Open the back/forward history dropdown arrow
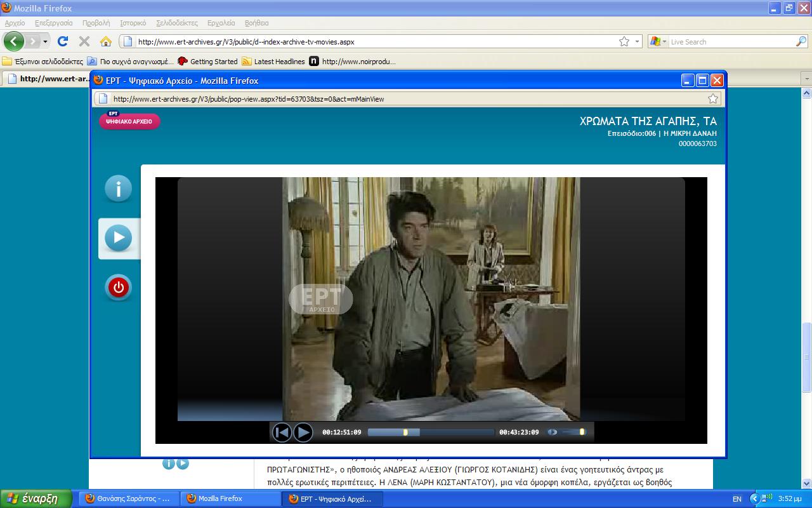The image size is (812, 508). pyautogui.click(x=45, y=42)
